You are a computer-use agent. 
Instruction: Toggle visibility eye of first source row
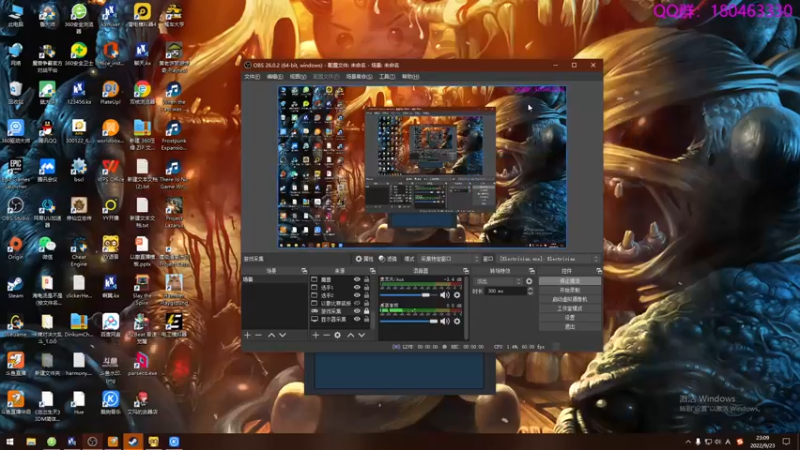pyautogui.click(x=357, y=280)
